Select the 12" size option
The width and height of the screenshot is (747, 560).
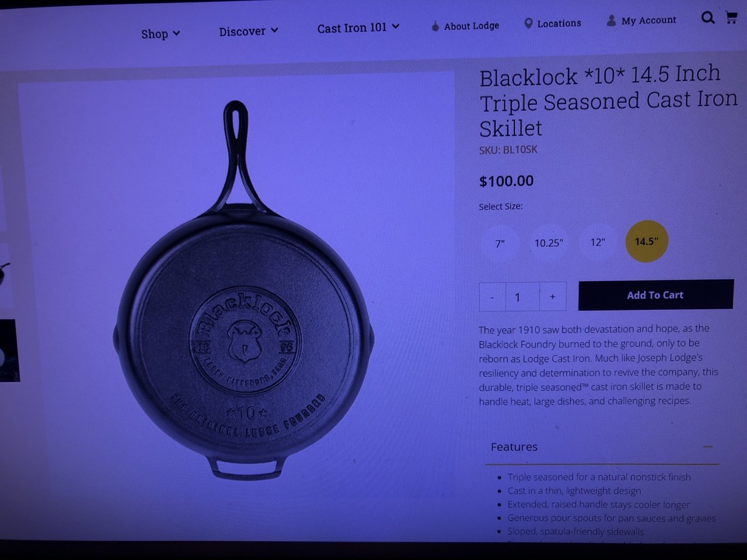(598, 242)
